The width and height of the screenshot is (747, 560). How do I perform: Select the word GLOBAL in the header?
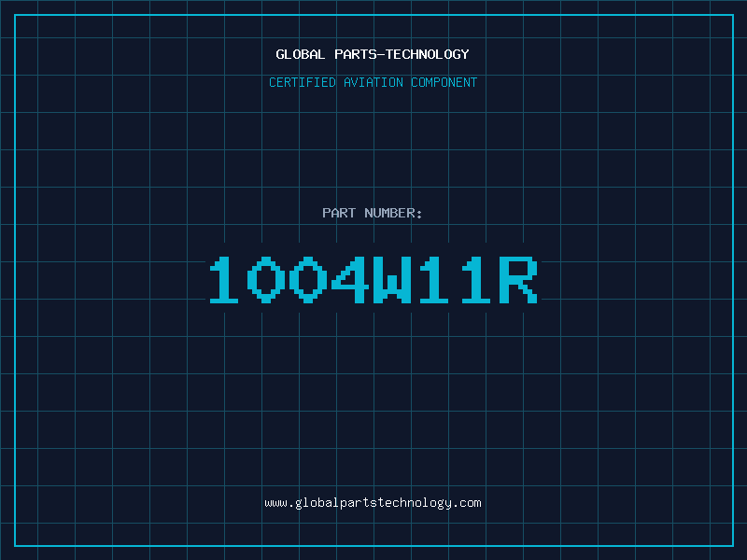pos(301,54)
